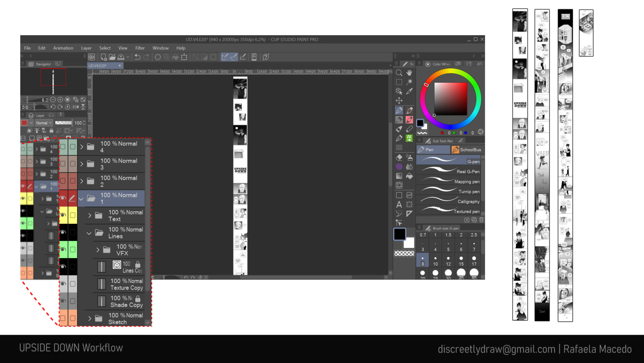
Task: Select brush size 10
Action: point(435,261)
